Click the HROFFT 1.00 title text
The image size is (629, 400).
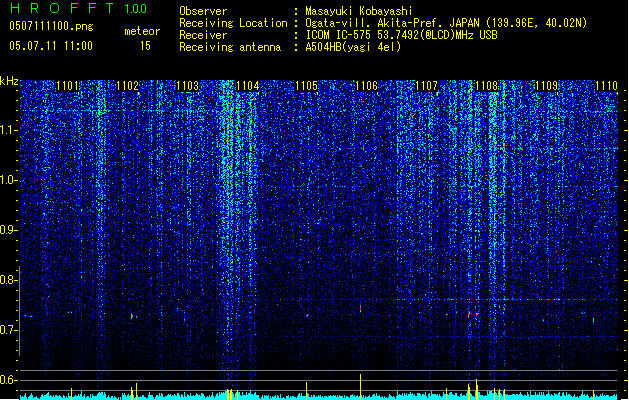click(x=78, y=8)
